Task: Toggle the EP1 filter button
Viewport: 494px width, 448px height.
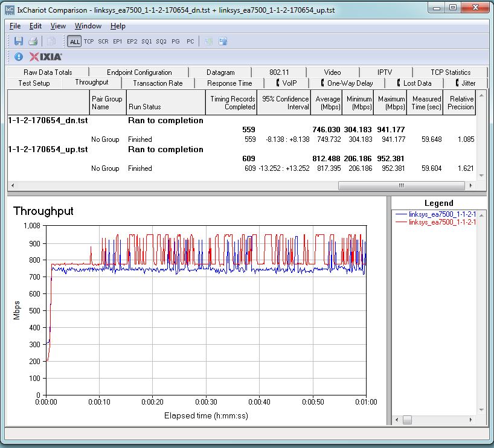Action: (118, 41)
